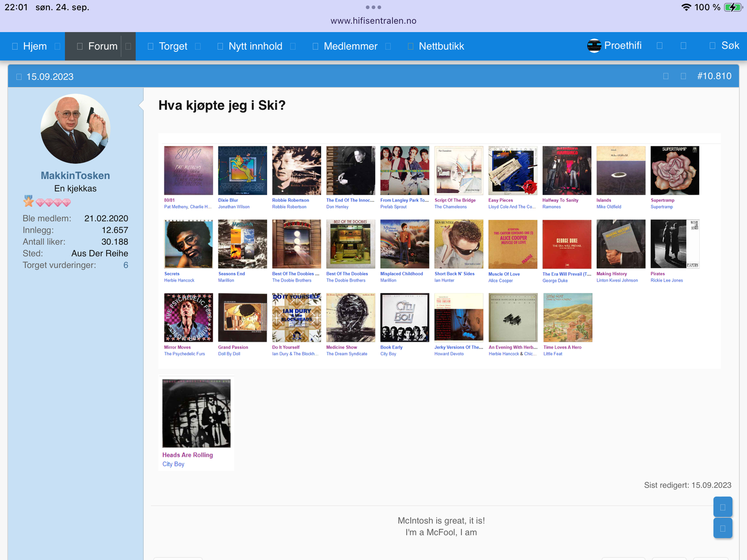This screenshot has height=560, width=747.
Task: Open the Muscle Of Love cover
Action: tap(513, 244)
